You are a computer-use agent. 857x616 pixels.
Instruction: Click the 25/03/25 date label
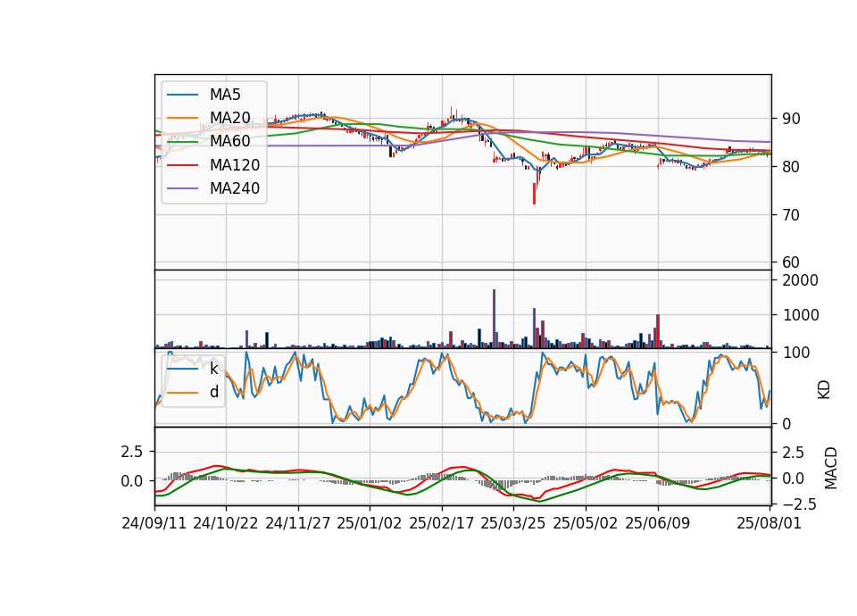point(513,523)
